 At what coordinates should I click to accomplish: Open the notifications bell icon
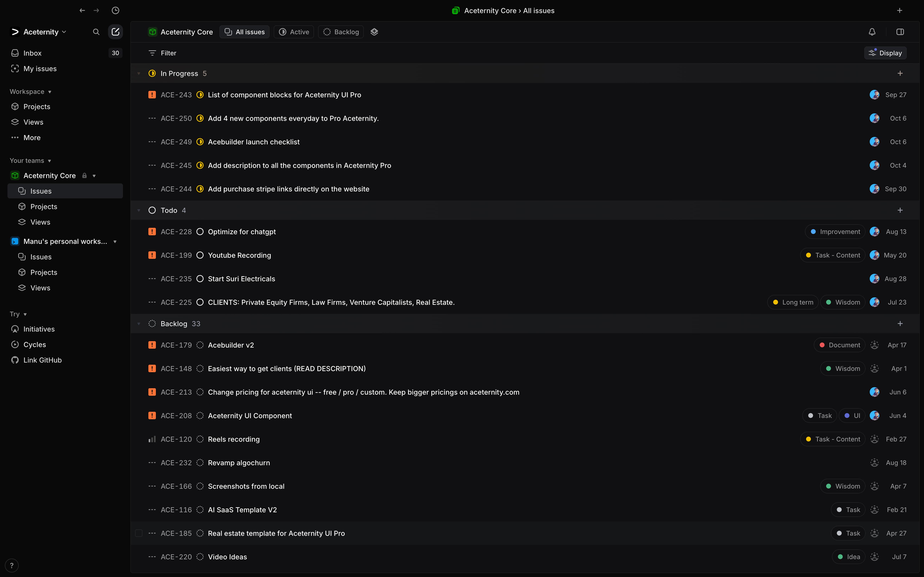pyautogui.click(x=872, y=32)
